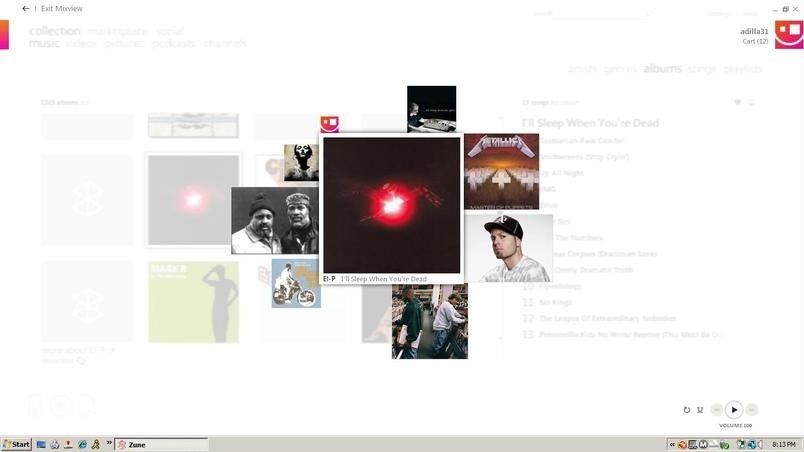Click the taskbar clock showing 8:13 PM

pos(784,444)
